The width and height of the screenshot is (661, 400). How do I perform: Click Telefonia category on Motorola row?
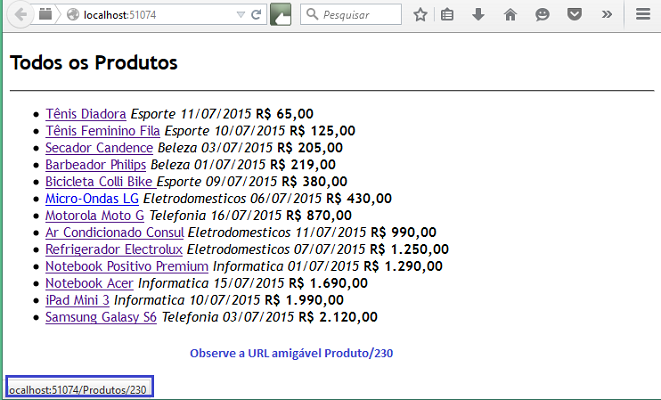tap(177, 215)
